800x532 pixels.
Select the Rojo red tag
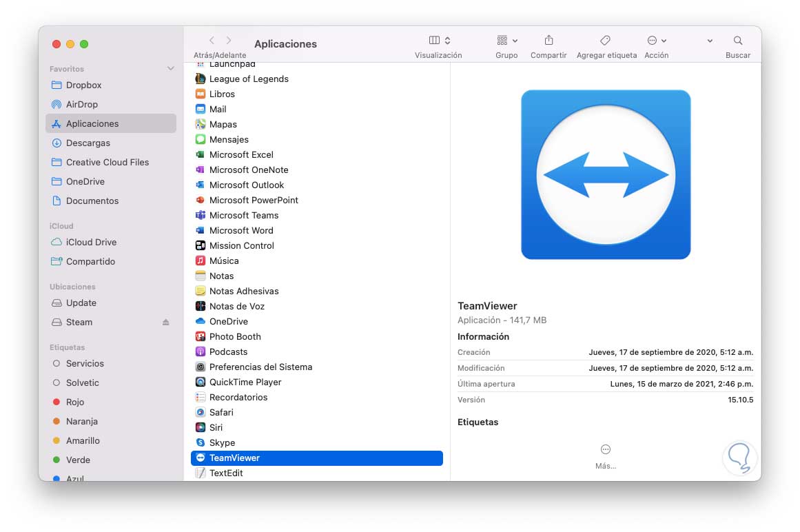point(111,402)
